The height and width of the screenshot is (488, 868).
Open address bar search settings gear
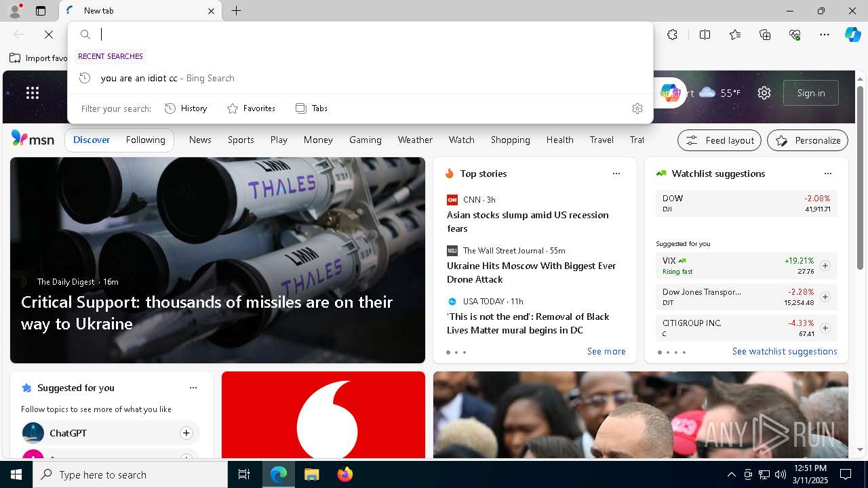click(x=637, y=108)
